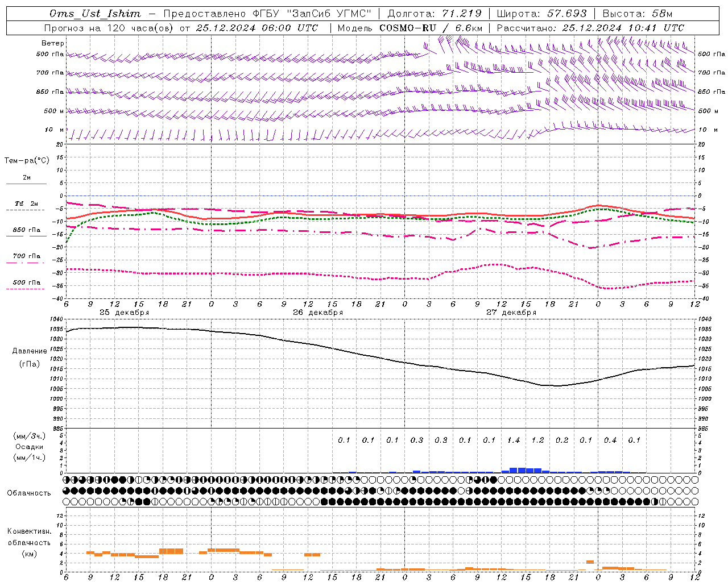
Task: Click the 27 декабря date label
Action: coord(511,313)
